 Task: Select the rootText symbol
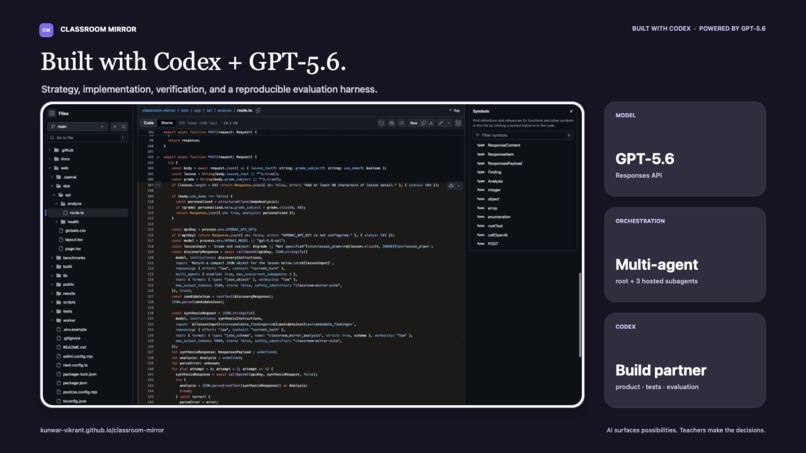[x=495, y=226]
